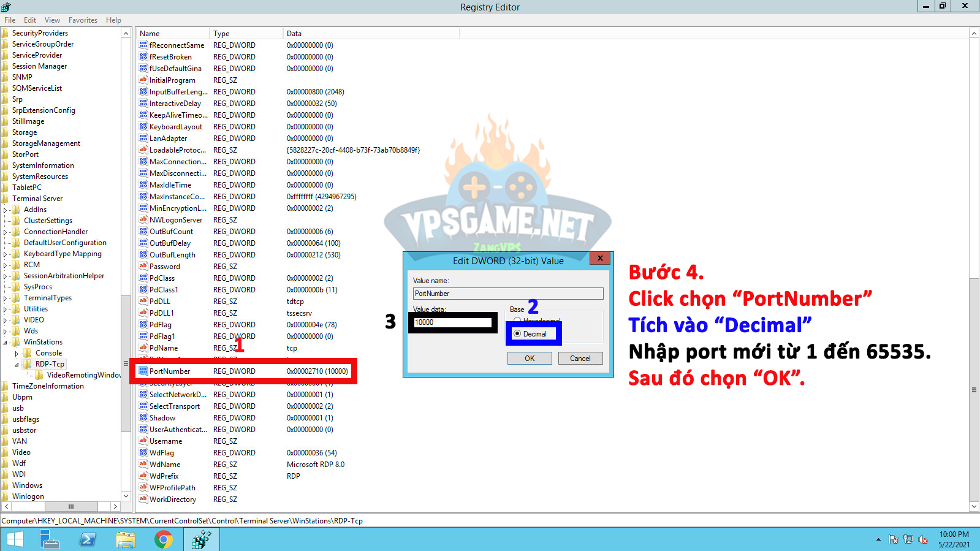Cancel the Edit DWORD dialog

(580, 359)
